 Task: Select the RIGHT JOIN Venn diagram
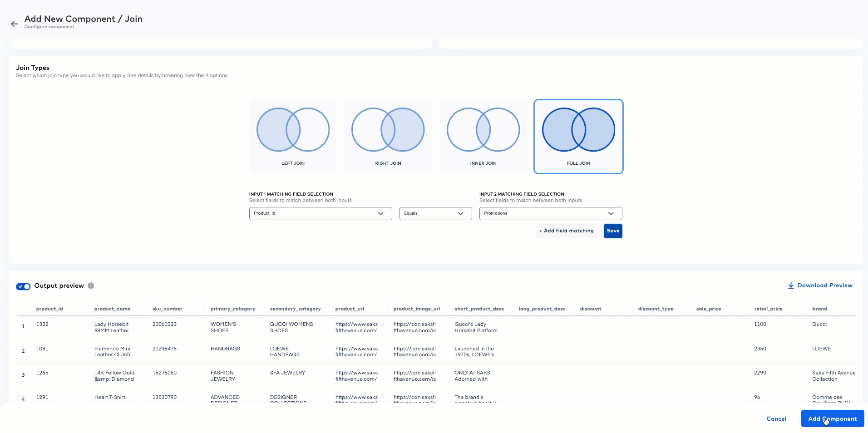tap(388, 136)
